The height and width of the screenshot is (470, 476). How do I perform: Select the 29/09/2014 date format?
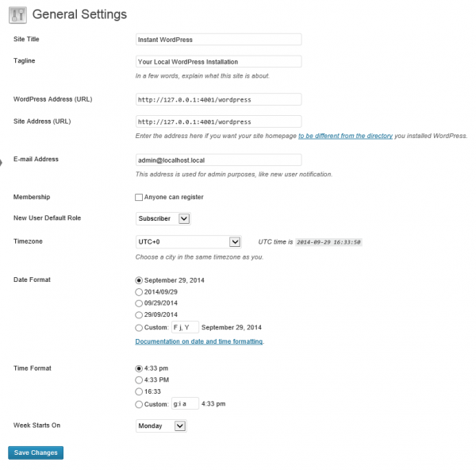click(x=139, y=314)
